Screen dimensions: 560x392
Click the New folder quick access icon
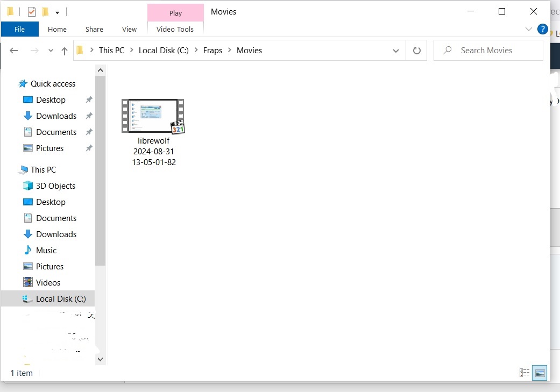[45, 12]
